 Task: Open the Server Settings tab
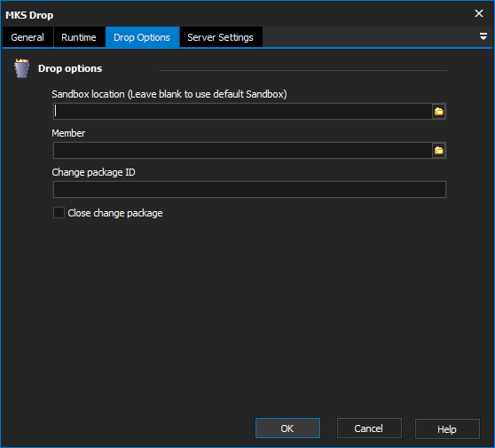coord(220,37)
